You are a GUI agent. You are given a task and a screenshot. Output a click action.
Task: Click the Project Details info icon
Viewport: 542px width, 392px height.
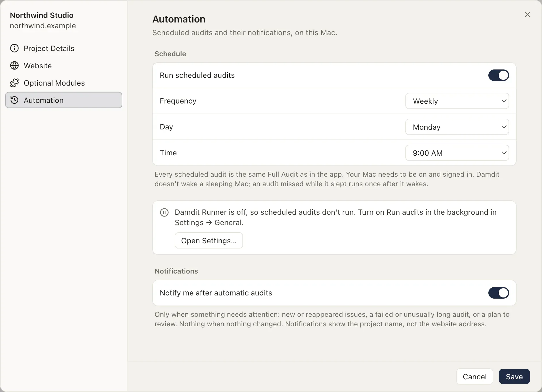click(14, 48)
